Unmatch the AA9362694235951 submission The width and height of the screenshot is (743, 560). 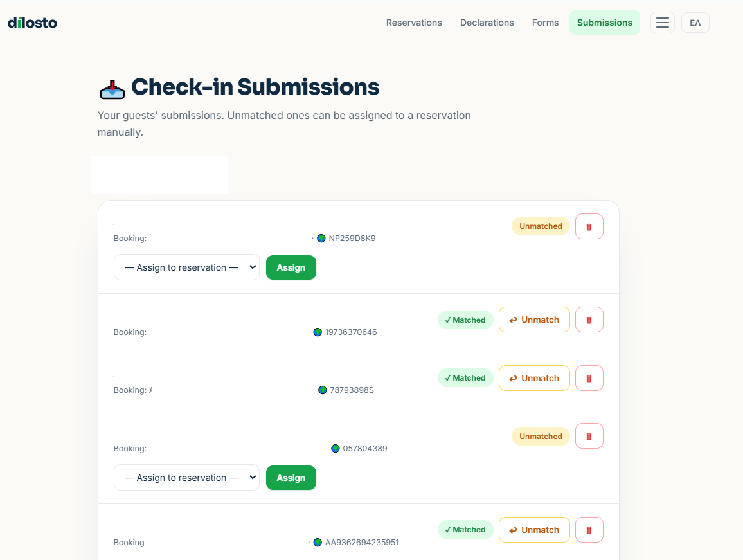pyautogui.click(x=534, y=530)
